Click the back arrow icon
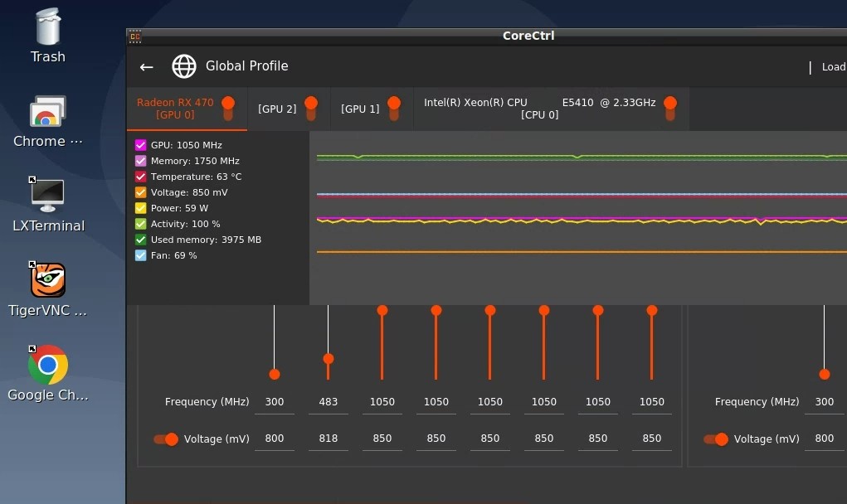This screenshot has width=847, height=504. tap(146, 67)
